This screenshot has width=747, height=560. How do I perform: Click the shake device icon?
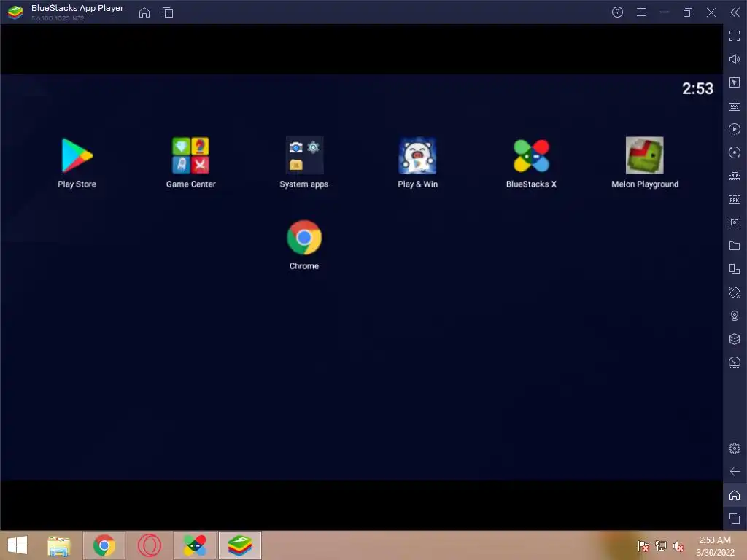(735, 292)
